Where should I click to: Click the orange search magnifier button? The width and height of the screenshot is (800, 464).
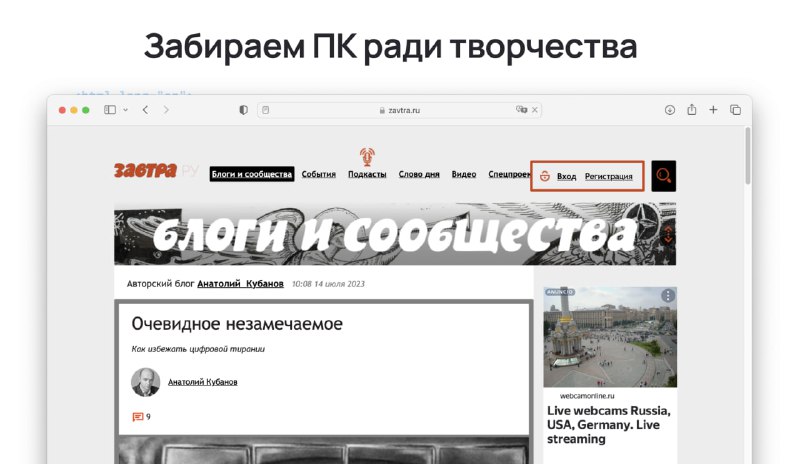point(663,176)
